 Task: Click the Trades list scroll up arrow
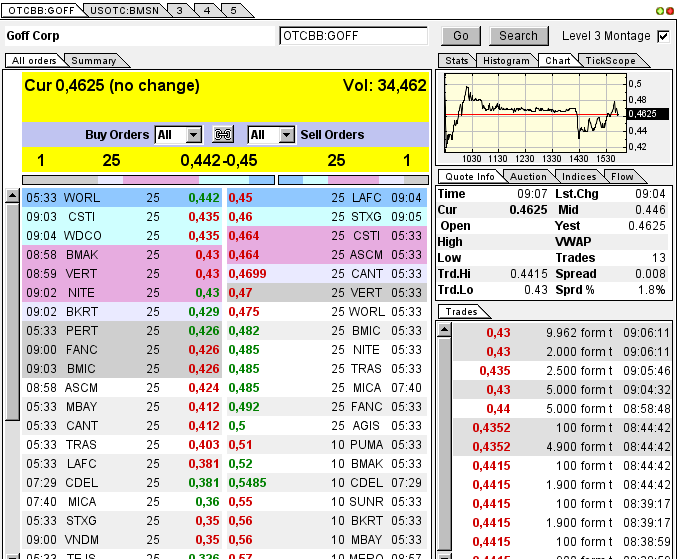[444, 330]
